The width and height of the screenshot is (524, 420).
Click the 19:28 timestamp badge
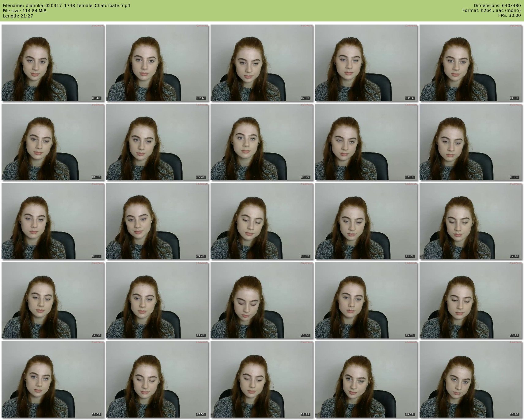409,414
